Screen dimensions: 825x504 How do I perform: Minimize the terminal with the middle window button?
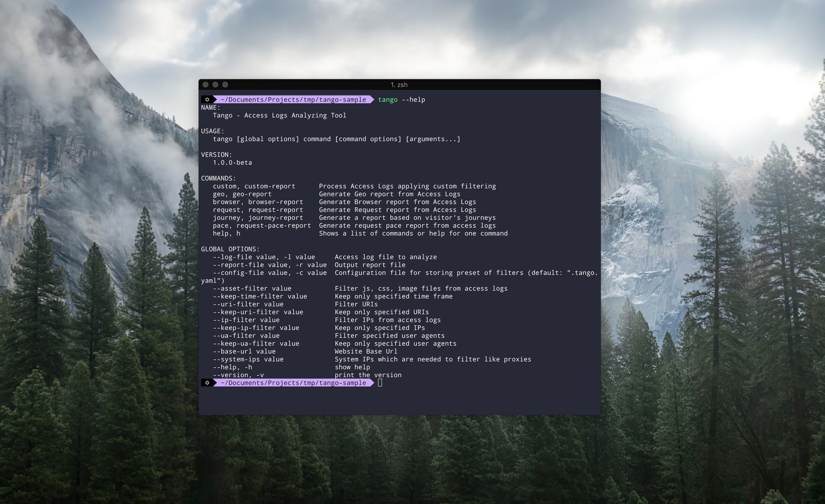point(215,85)
